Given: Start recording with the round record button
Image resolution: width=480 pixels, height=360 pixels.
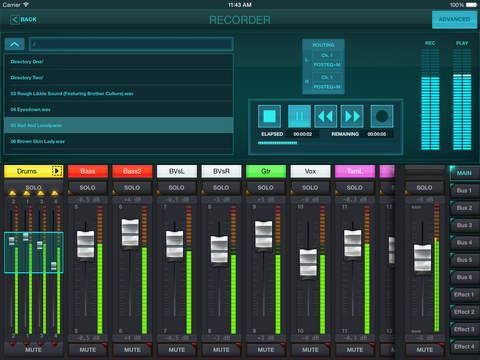Looking at the screenshot, I should [382, 116].
